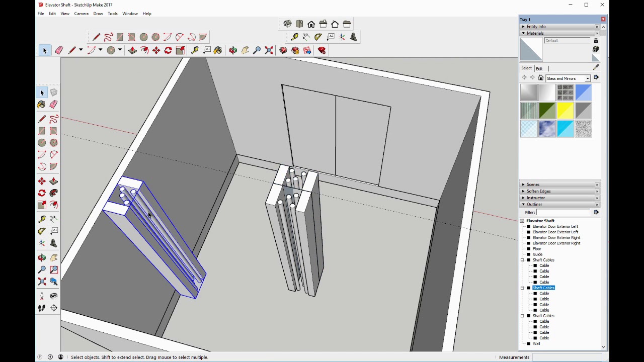Pick the yellow translucent material swatch
The height and width of the screenshot is (362, 644).
(x=565, y=111)
